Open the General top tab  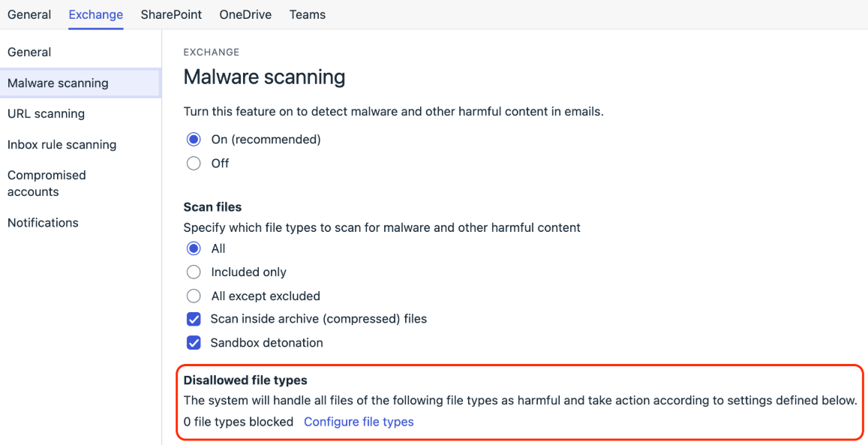29,15
